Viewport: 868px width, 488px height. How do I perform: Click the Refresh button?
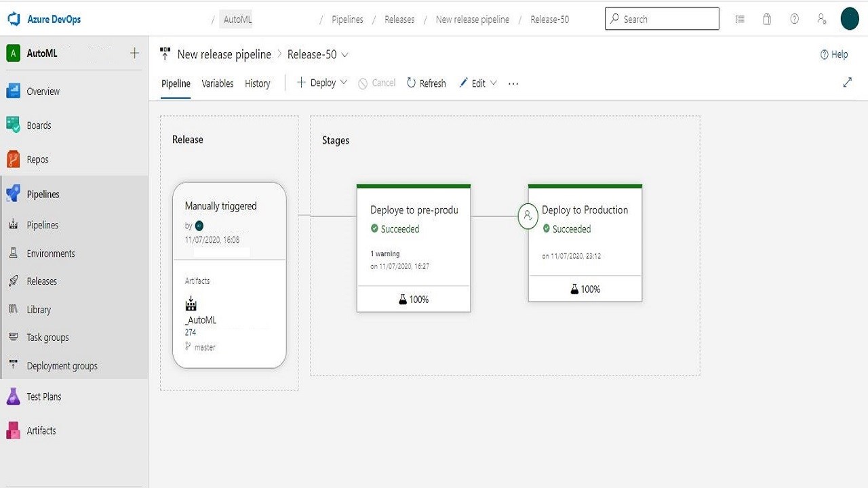[x=427, y=83]
